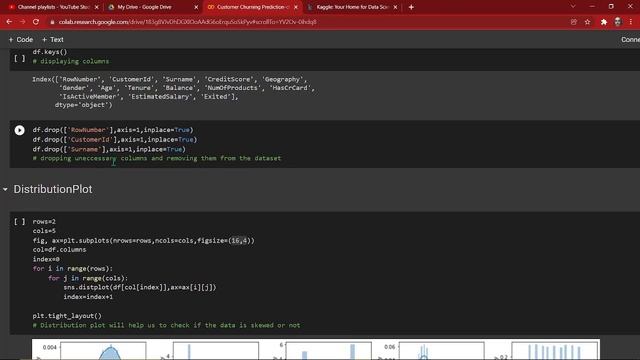Click the line dropping 'RowNumber'
This screenshot has height=360, width=640.
click(113, 130)
